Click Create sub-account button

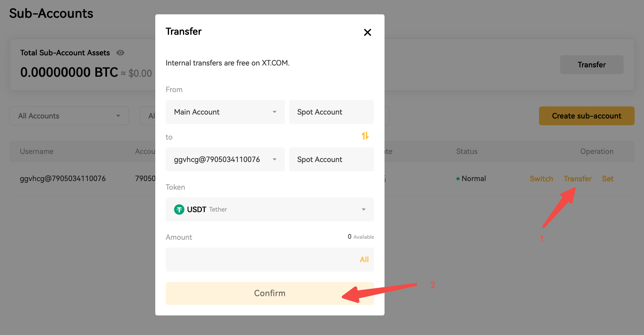(586, 116)
